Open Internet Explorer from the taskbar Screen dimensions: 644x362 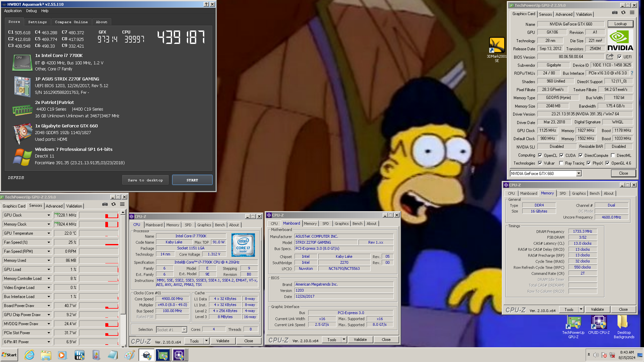point(30,355)
